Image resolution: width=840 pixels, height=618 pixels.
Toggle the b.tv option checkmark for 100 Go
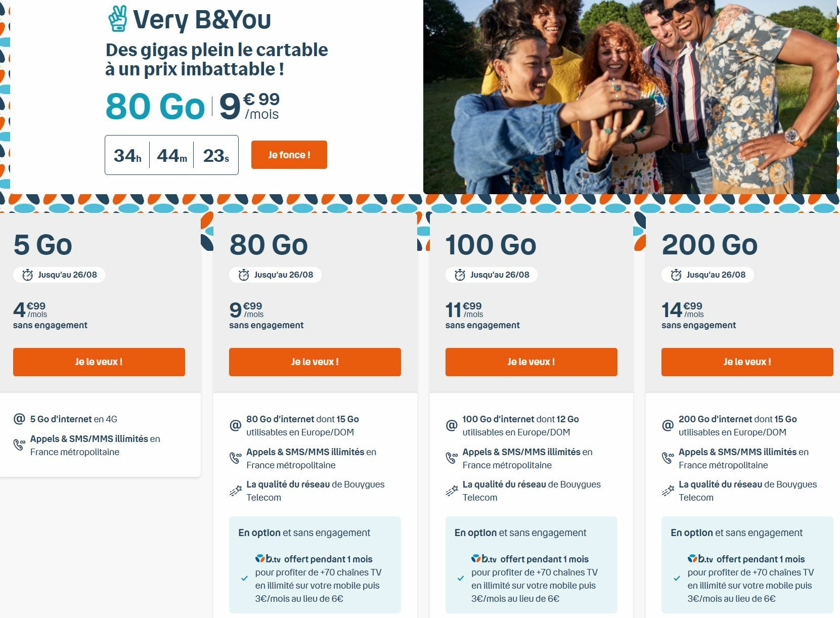point(461,578)
